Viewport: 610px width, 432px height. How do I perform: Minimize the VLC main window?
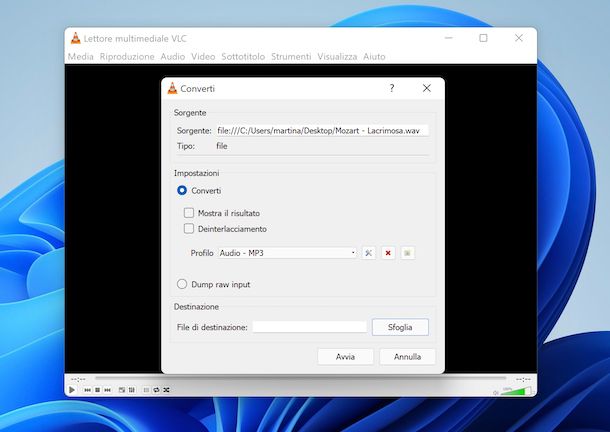[449, 38]
